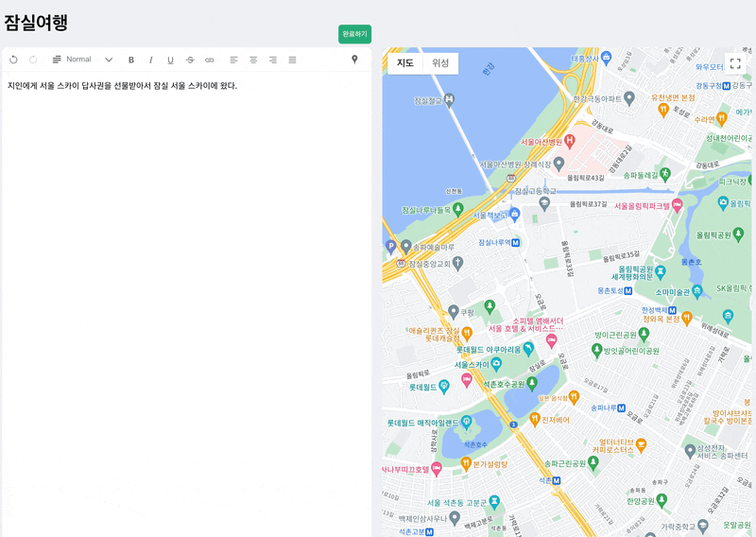Image resolution: width=756 pixels, height=537 pixels.
Task: Click the 잠실여행 page title
Action: point(36,22)
